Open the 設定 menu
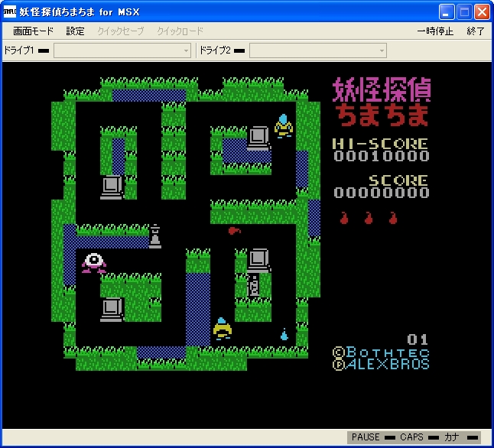The height and width of the screenshot is (448, 494). [x=75, y=31]
